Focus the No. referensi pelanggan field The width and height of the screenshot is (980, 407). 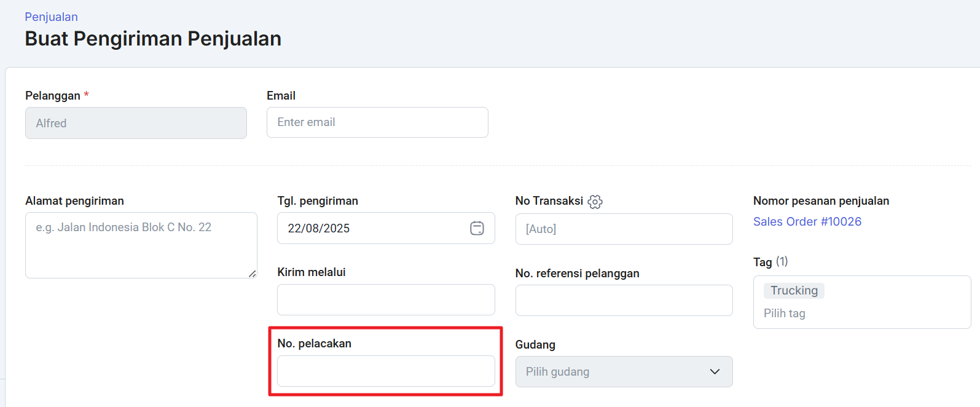624,300
